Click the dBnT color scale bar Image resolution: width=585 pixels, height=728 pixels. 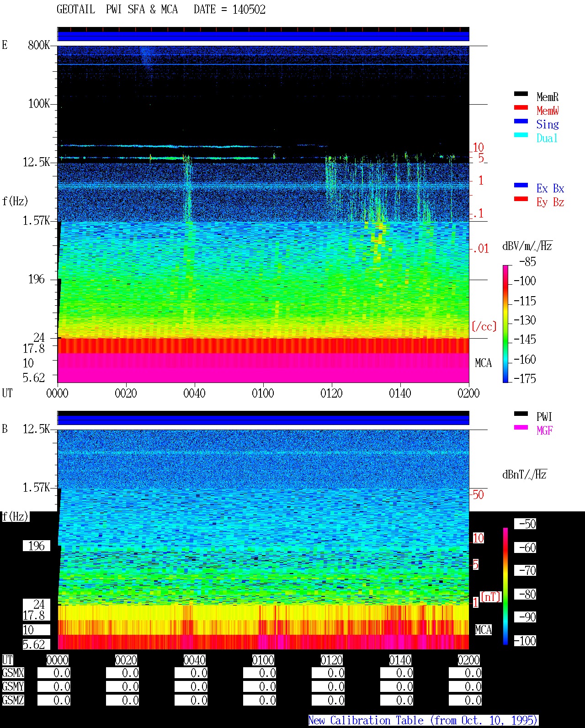click(x=505, y=586)
